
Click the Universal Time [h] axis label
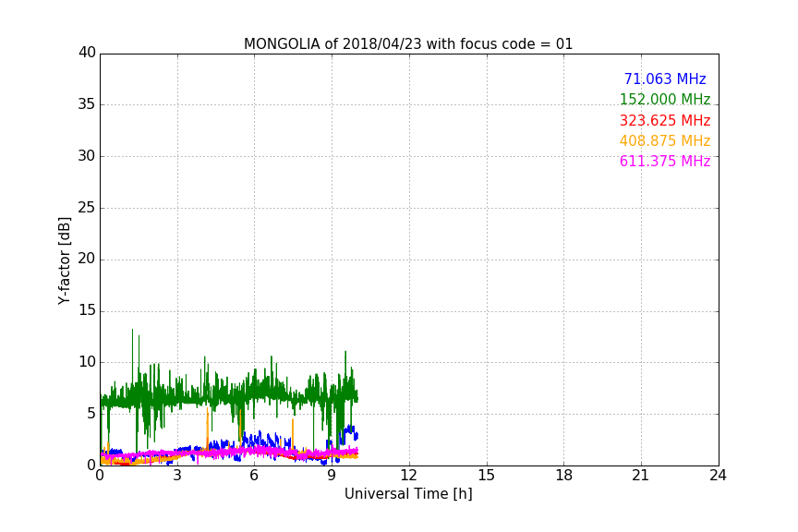coord(408,494)
